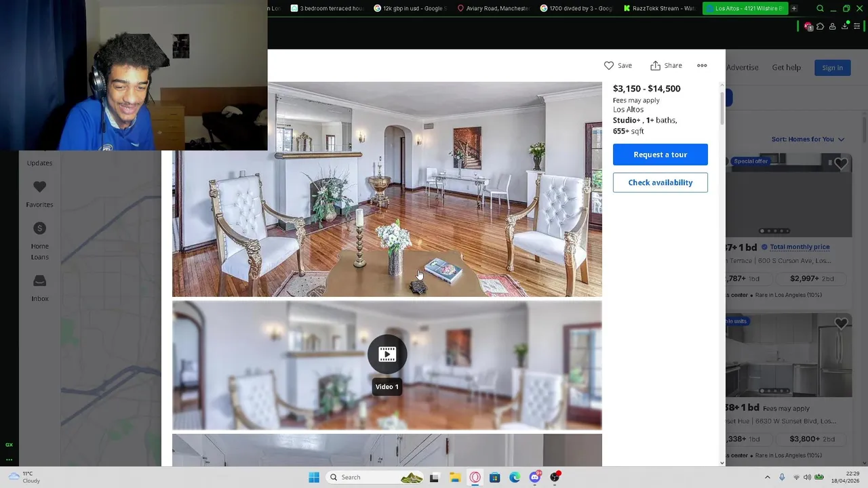The image size is (868, 488).
Task: Open the red-badged extension icon in the toolbar
Action: click(808, 26)
